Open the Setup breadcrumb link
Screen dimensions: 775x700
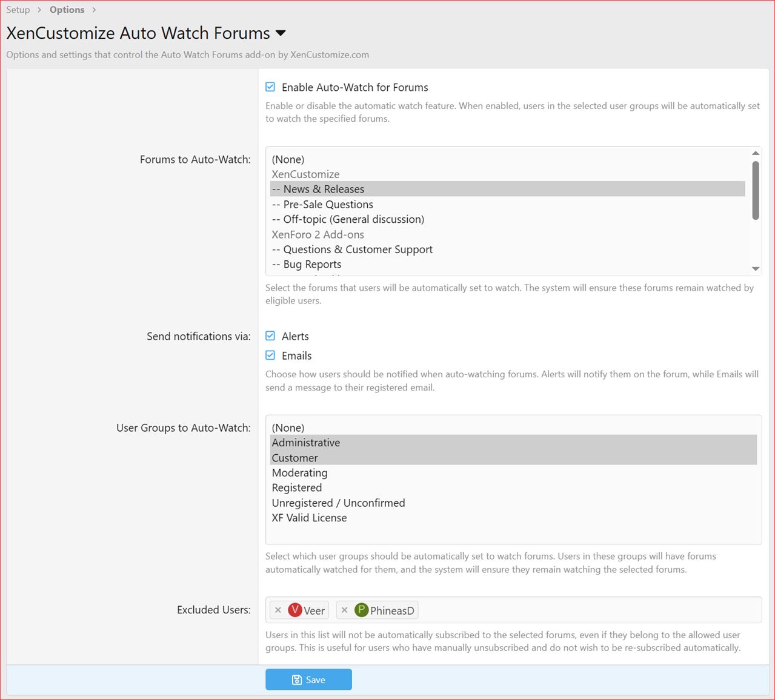18,10
